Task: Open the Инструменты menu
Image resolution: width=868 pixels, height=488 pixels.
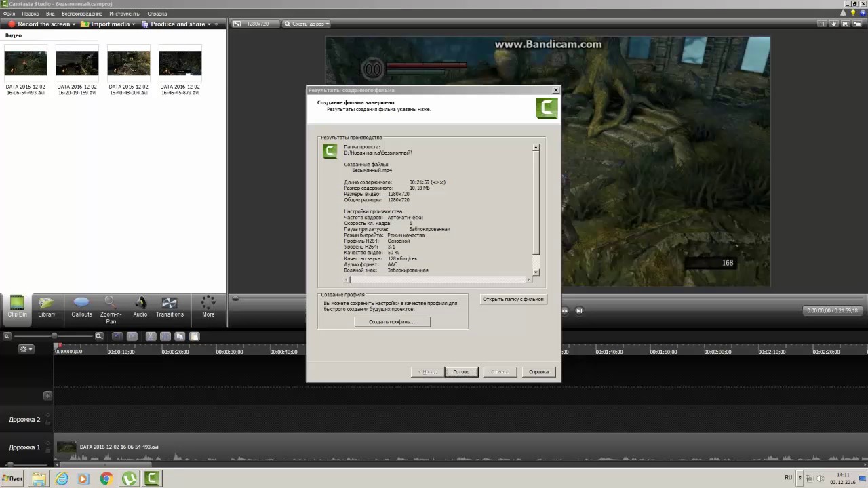Action: tap(125, 14)
